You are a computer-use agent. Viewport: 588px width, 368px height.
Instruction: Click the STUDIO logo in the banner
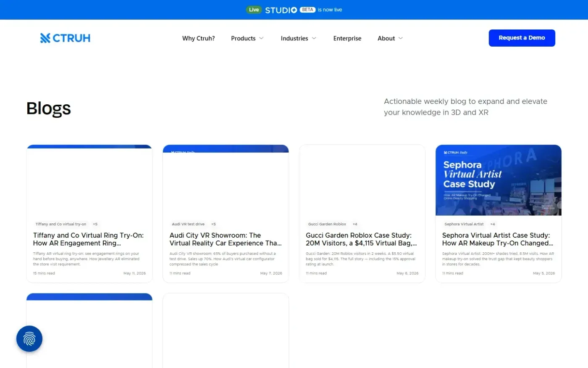(281, 10)
